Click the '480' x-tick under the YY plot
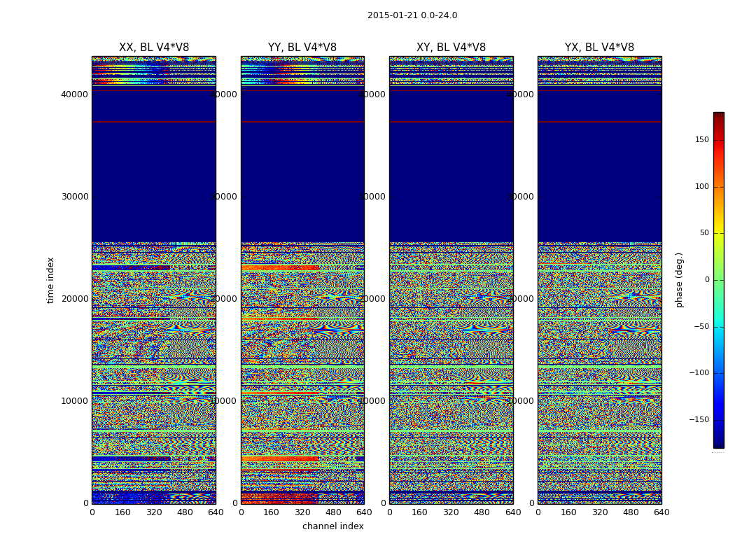The image size is (735, 560). click(333, 512)
